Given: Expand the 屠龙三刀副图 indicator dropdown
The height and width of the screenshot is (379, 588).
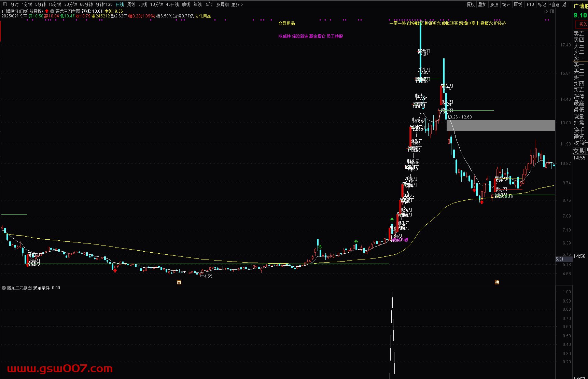Looking at the screenshot, I should [4, 288].
